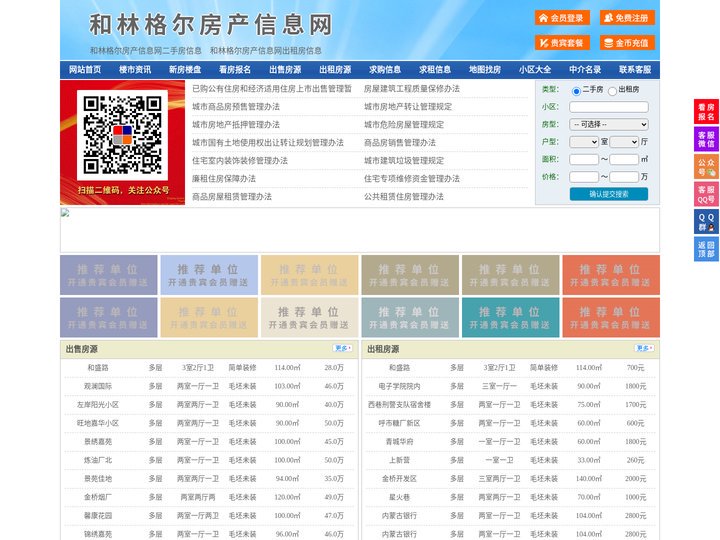720x540 pixels.
Task: Open the 房型 可选择 dropdown
Action: 609,124
